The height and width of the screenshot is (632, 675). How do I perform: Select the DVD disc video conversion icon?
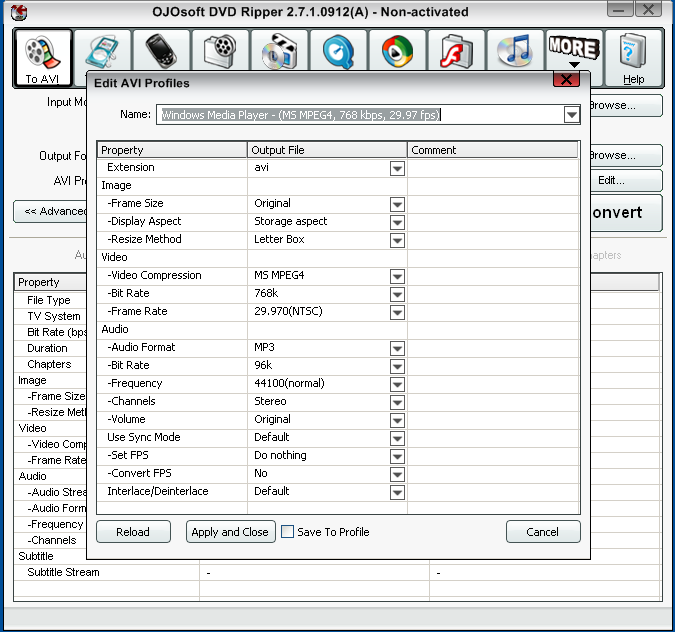(279, 51)
